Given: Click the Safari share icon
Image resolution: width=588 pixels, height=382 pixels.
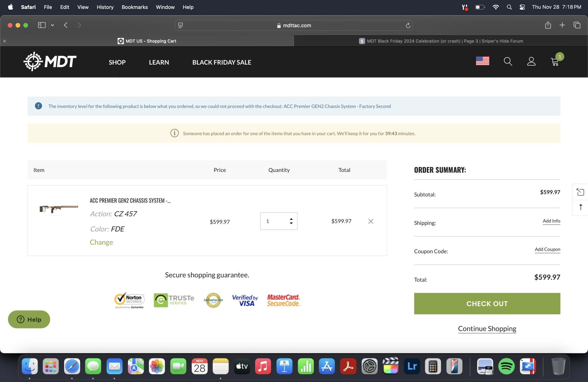Looking at the screenshot, I should (x=548, y=25).
